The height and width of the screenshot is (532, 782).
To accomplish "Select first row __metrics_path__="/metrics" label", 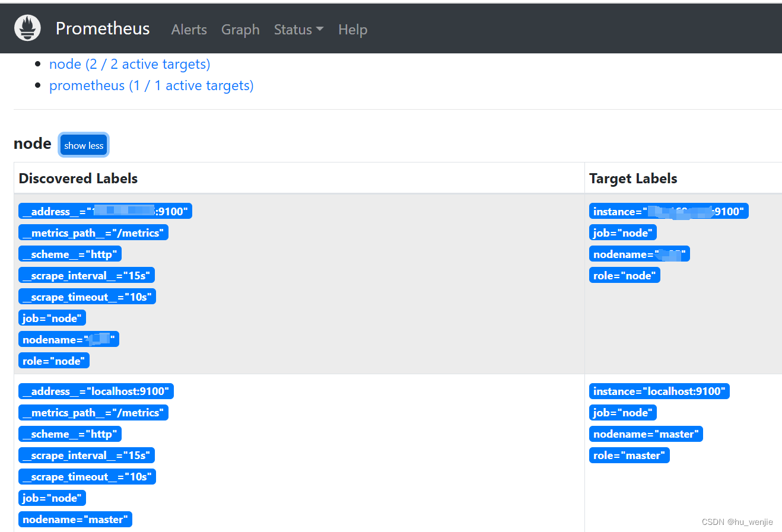I will coord(93,232).
